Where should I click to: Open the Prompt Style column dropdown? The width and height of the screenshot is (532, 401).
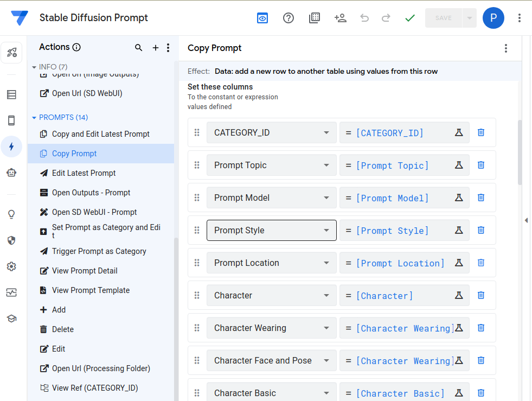pyautogui.click(x=272, y=230)
